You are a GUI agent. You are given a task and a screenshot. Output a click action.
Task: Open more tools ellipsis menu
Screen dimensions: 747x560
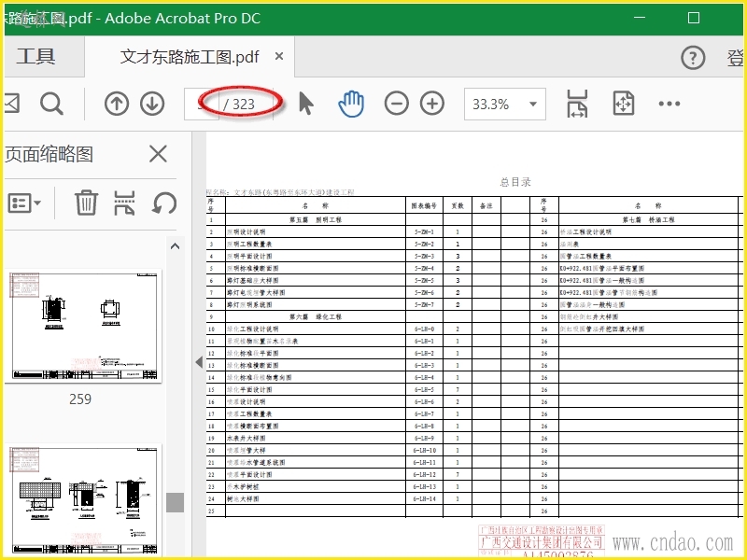click(669, 104)
